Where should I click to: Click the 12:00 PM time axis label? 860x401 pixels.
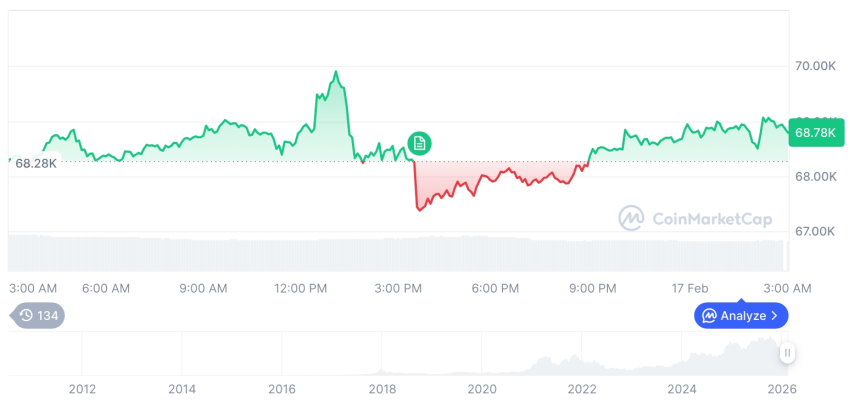tap(301, 288)
